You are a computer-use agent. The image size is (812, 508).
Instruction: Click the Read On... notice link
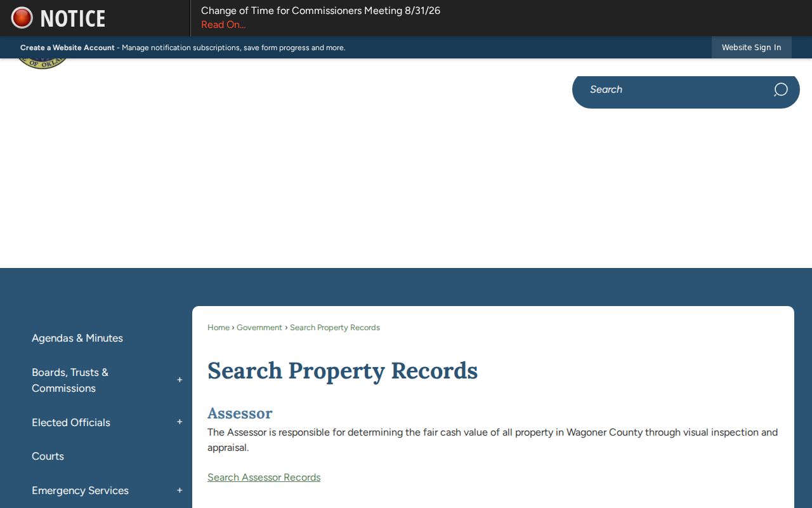223,25
